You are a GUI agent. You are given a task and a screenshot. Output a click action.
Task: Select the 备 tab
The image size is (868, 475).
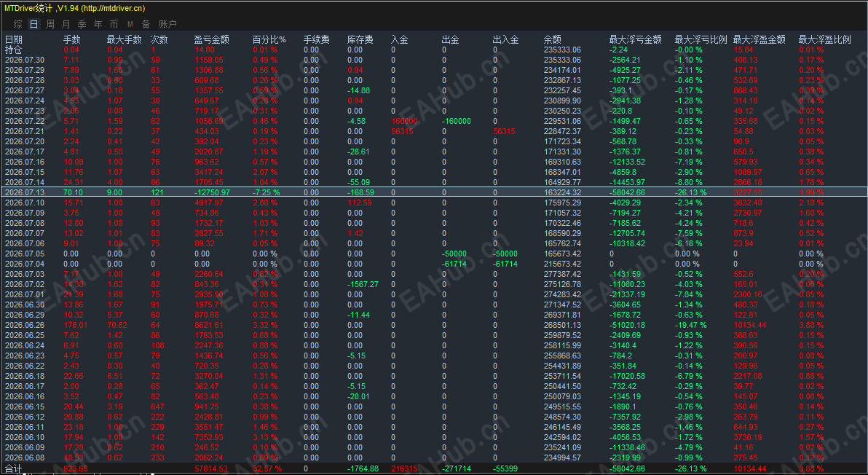pyautogui.click(x=146, y=24)
